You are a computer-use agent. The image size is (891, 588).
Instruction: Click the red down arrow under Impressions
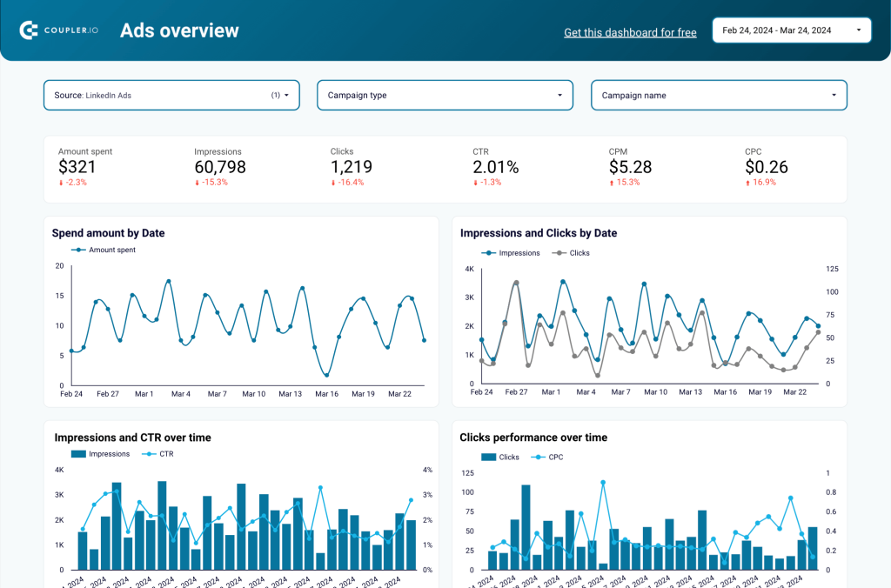coord(197,183)
